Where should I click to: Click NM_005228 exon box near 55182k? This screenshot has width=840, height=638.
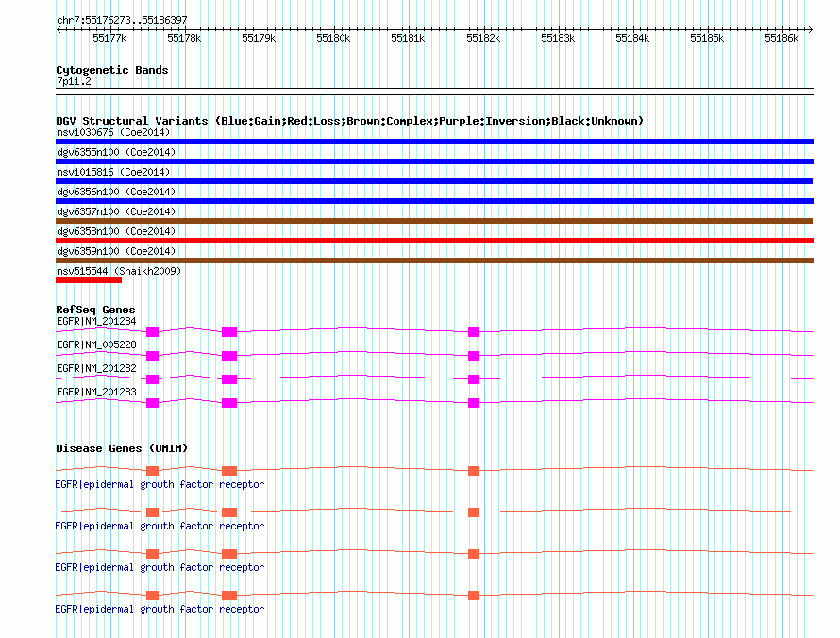pos(474,356)
